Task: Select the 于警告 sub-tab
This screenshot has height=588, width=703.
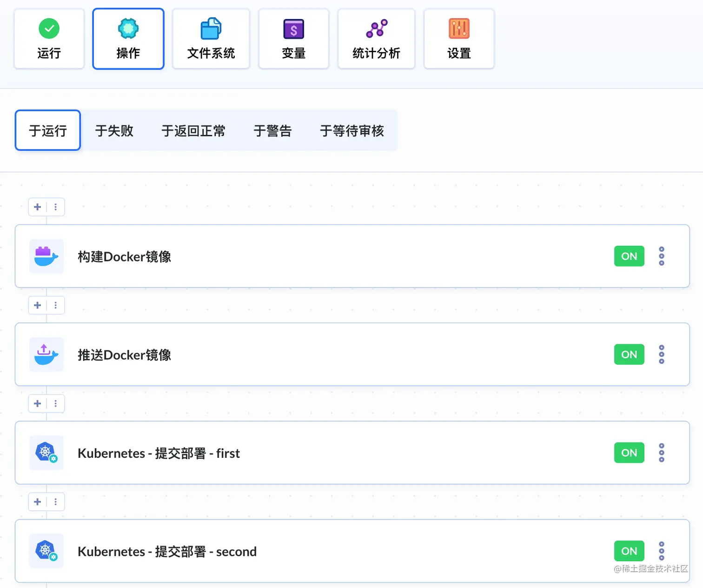Action: [x=272, y=130]
